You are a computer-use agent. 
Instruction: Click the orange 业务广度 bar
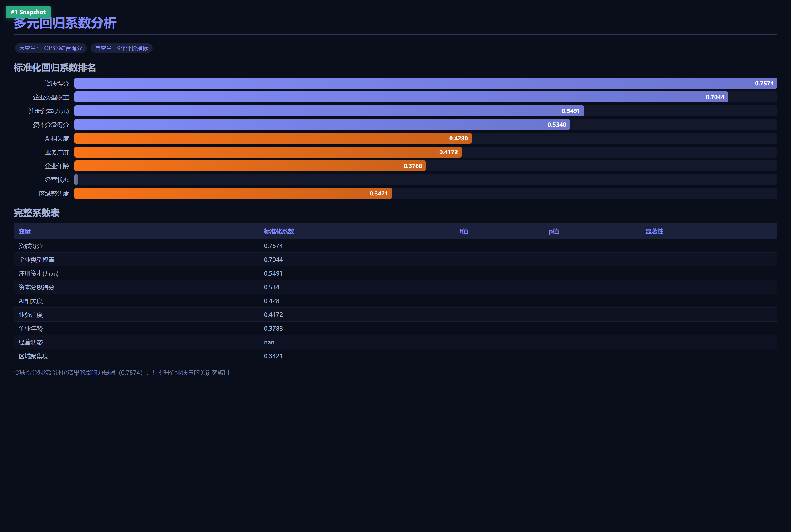(x=268, y=152)
